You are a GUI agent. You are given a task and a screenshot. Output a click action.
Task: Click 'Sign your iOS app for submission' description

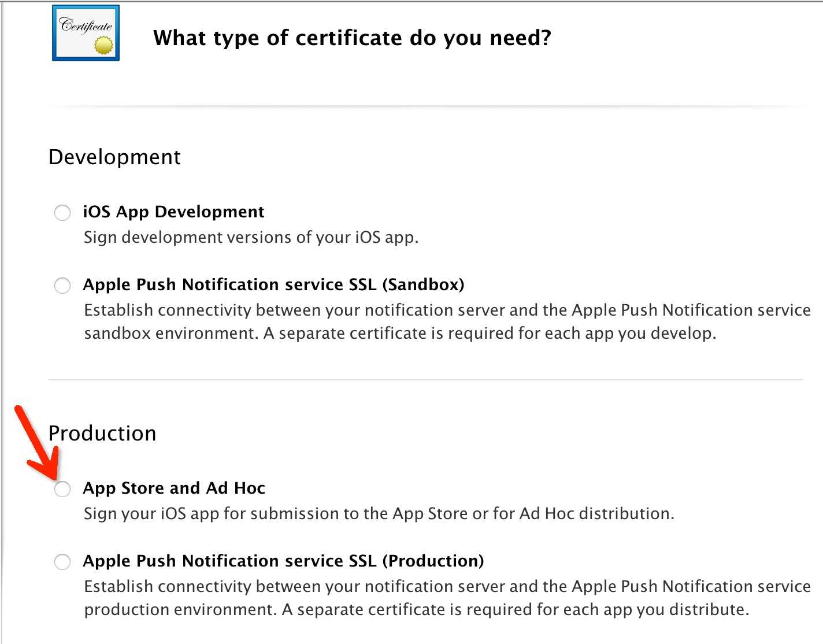(x=379, y=514)
